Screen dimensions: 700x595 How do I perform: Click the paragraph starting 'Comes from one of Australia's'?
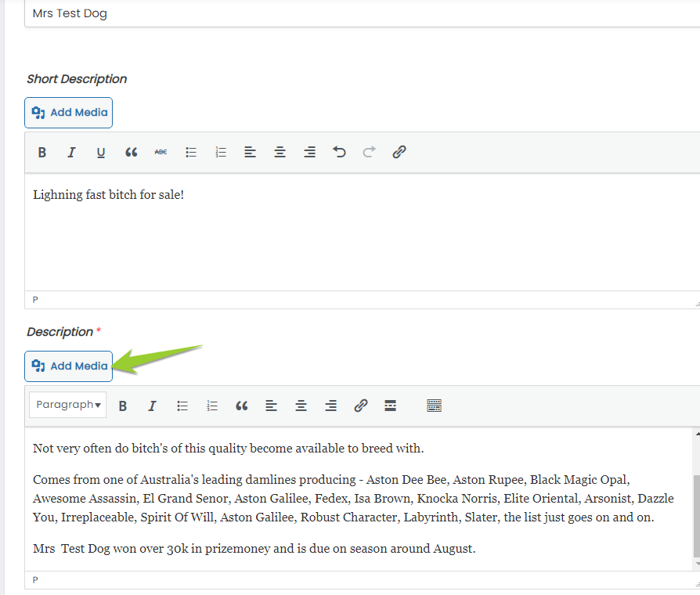(353, 498)
